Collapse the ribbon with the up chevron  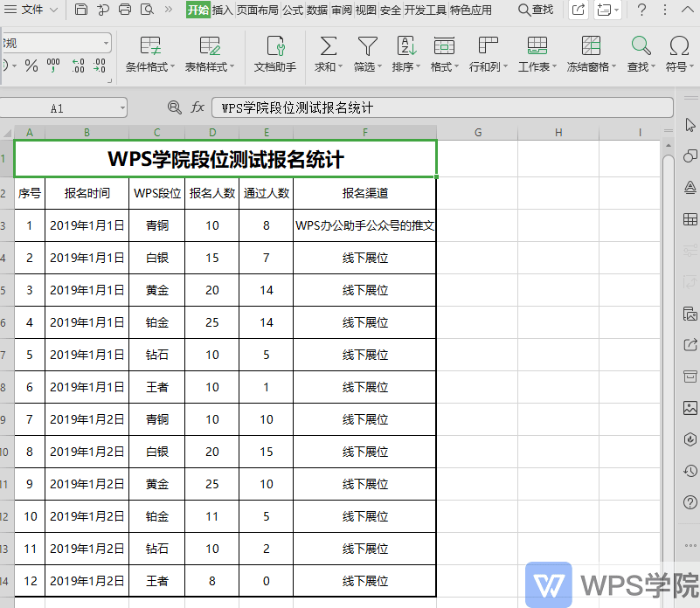click(688, 10)
